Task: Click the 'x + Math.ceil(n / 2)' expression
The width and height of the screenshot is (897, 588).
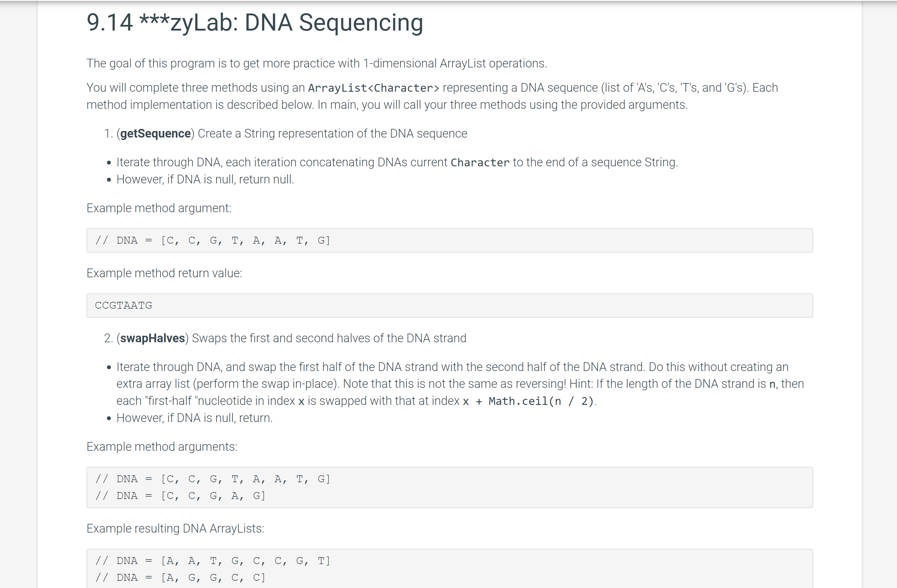Action: click(528, 401)
